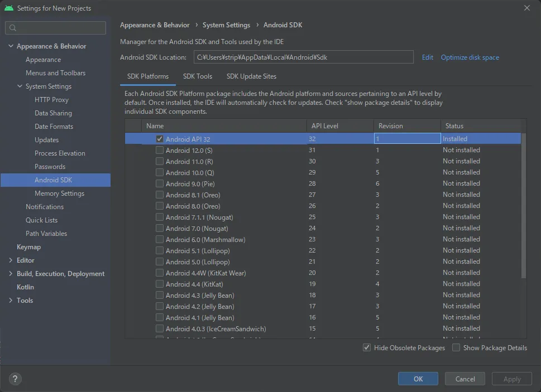Collapse the System Settings tree node
This screenshot has width=541, height=392.
point(20,86)
